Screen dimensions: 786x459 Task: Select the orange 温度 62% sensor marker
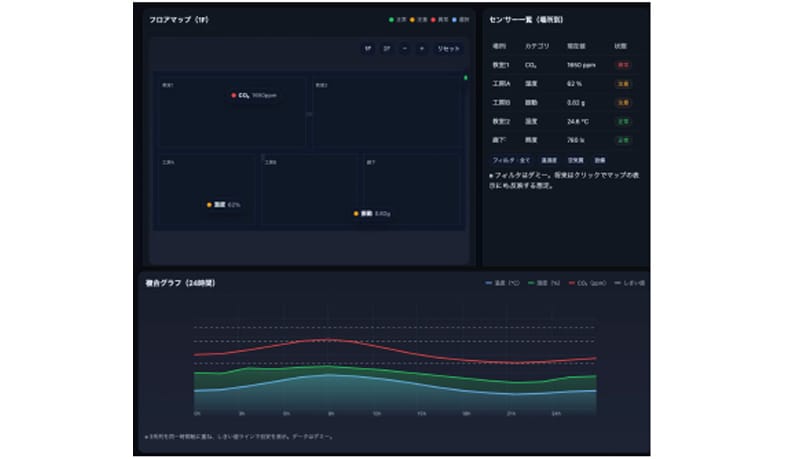210,204
